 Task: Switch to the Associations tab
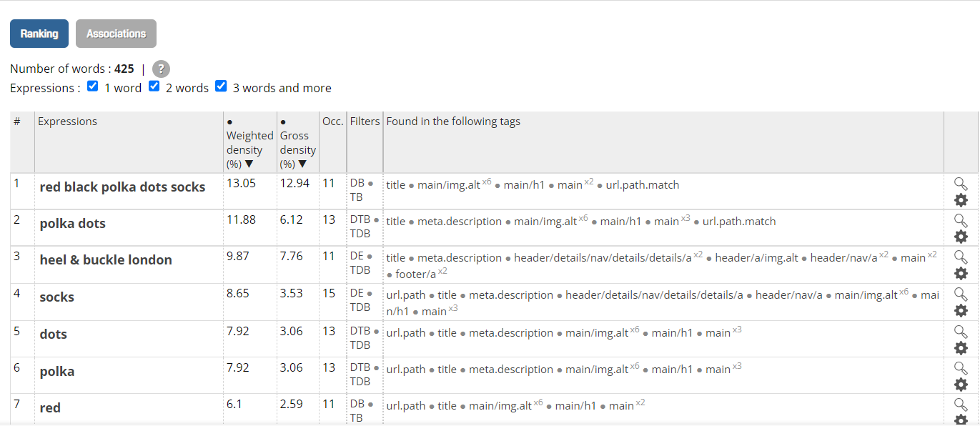click(116, 34)
